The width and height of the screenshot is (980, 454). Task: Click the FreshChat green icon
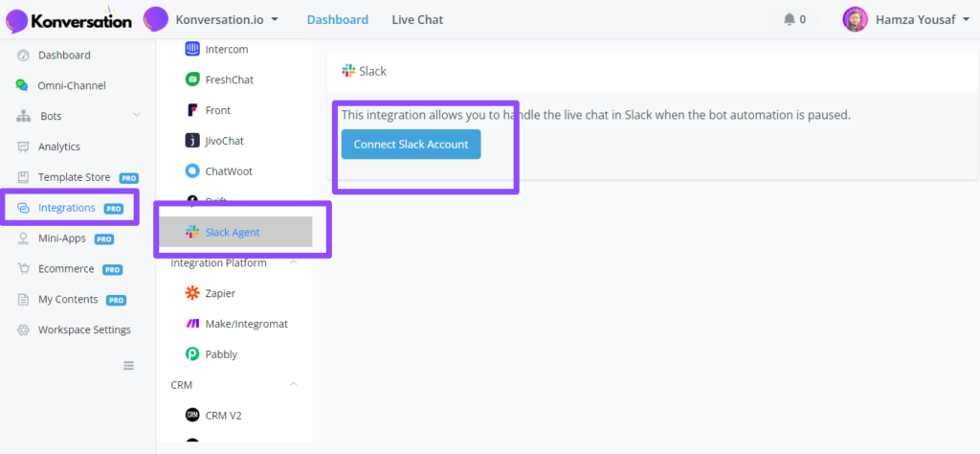[x=192, y=79]
